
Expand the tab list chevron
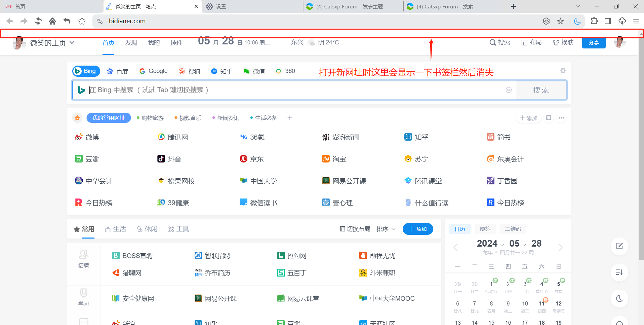click(x=578, y=6)
